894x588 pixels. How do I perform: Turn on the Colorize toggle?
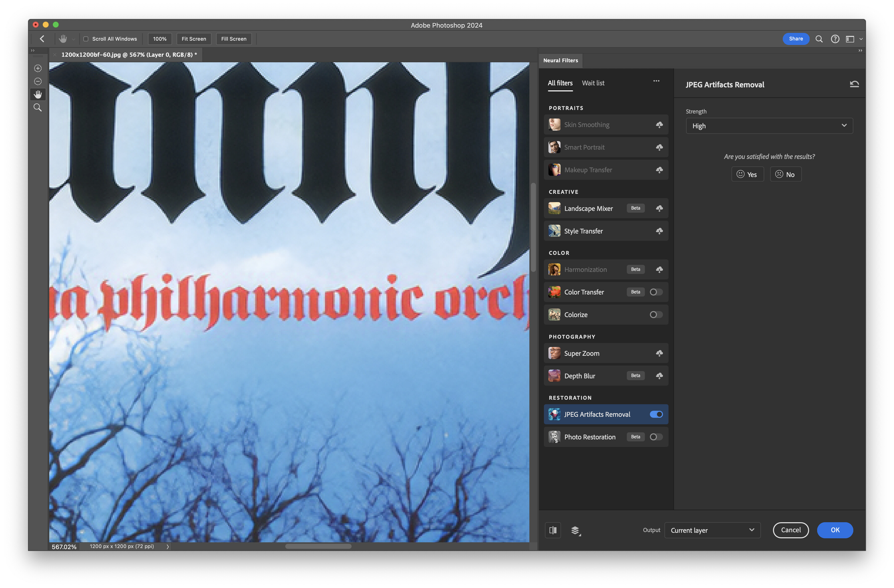tap(656, 315)
